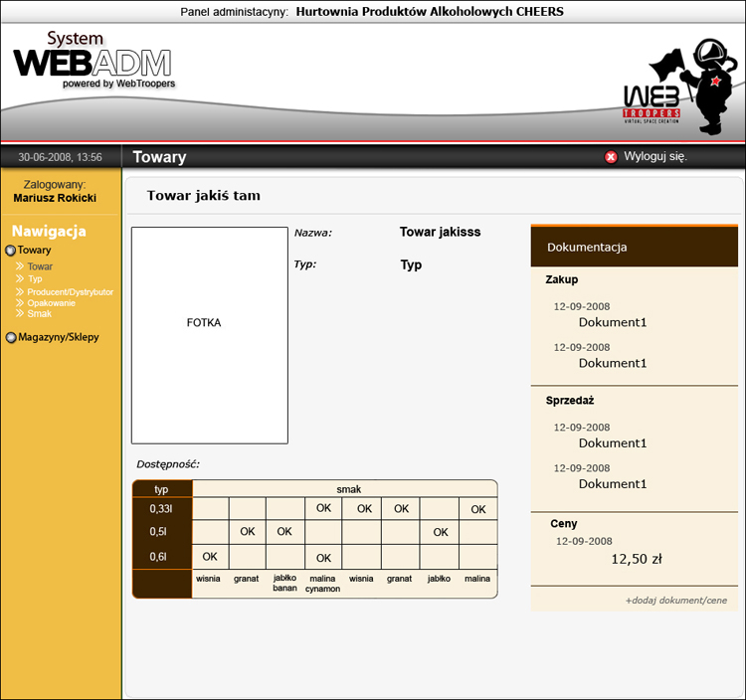Collapse the Towary navigation section
This screenshot has height=700, width=746.
(35, 251)
